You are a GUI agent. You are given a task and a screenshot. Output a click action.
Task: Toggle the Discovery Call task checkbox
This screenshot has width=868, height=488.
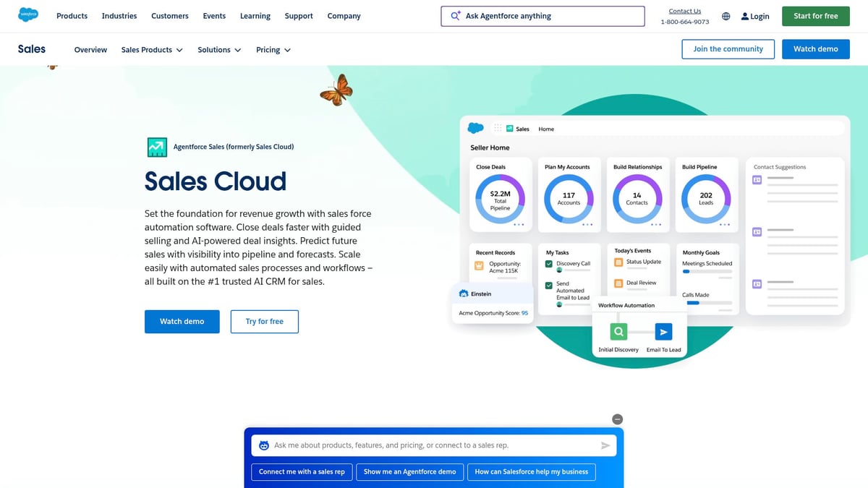550,264
